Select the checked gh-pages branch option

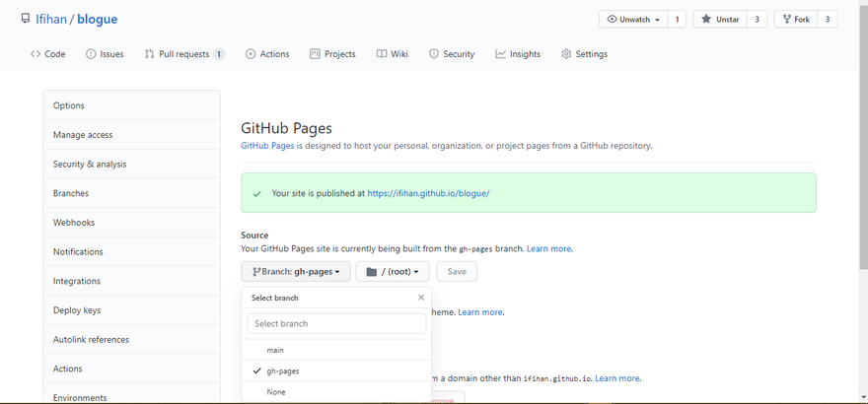point(282,370)
